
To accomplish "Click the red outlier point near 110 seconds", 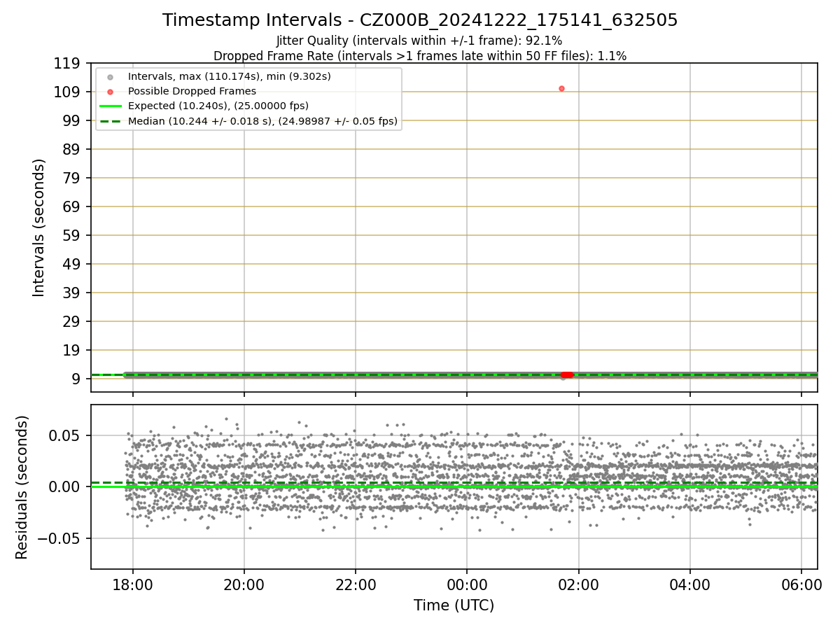I will 561,88.
